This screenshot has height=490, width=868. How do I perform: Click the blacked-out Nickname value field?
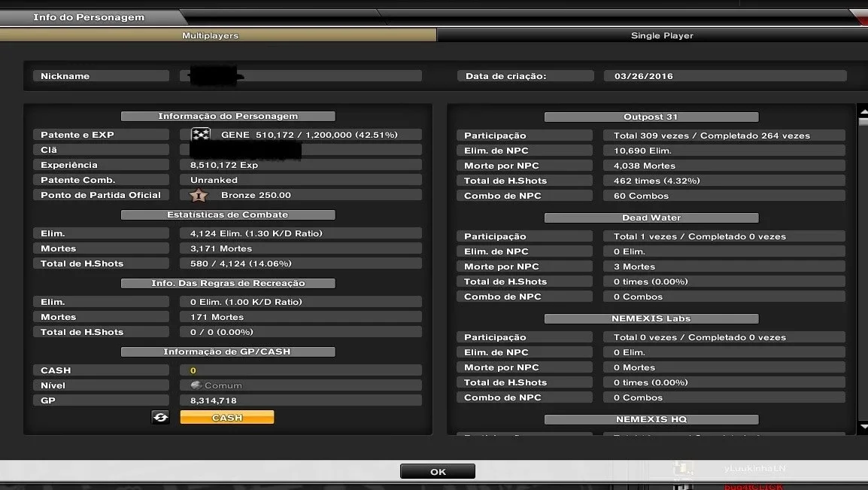pyautogui.click(x=301, y=76)
